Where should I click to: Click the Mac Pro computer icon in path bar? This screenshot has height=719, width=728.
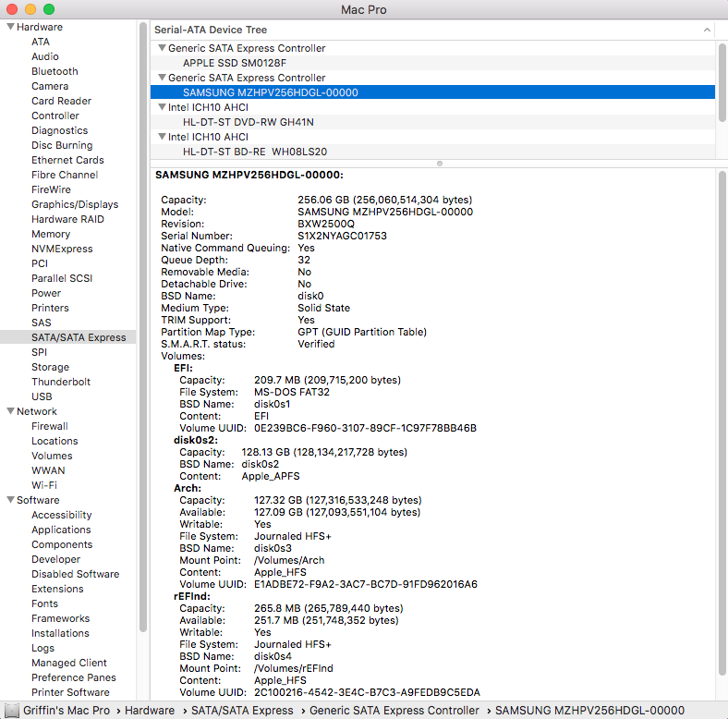point(12,711)
